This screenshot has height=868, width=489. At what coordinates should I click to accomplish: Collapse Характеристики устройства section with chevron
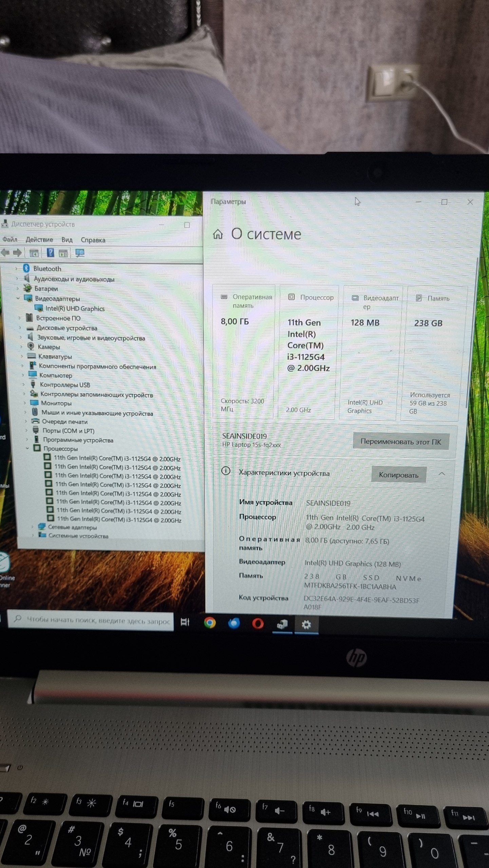pyautogui.click(x=441, y=474)
